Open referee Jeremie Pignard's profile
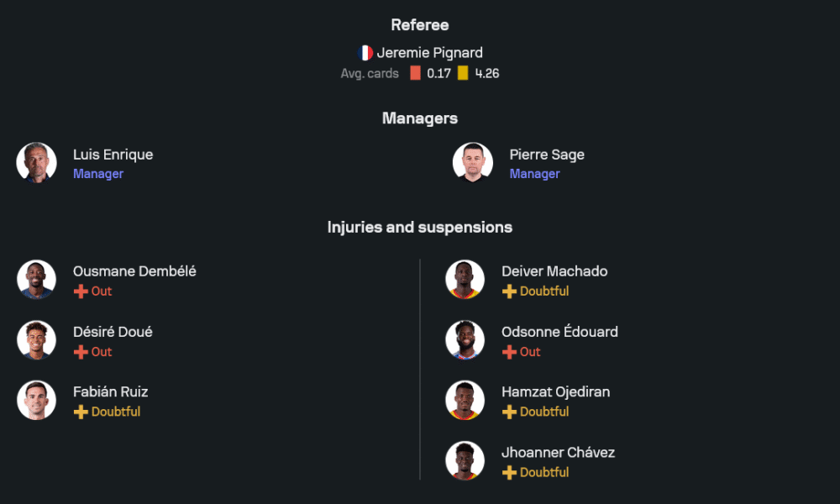 [x=429, y=53]
